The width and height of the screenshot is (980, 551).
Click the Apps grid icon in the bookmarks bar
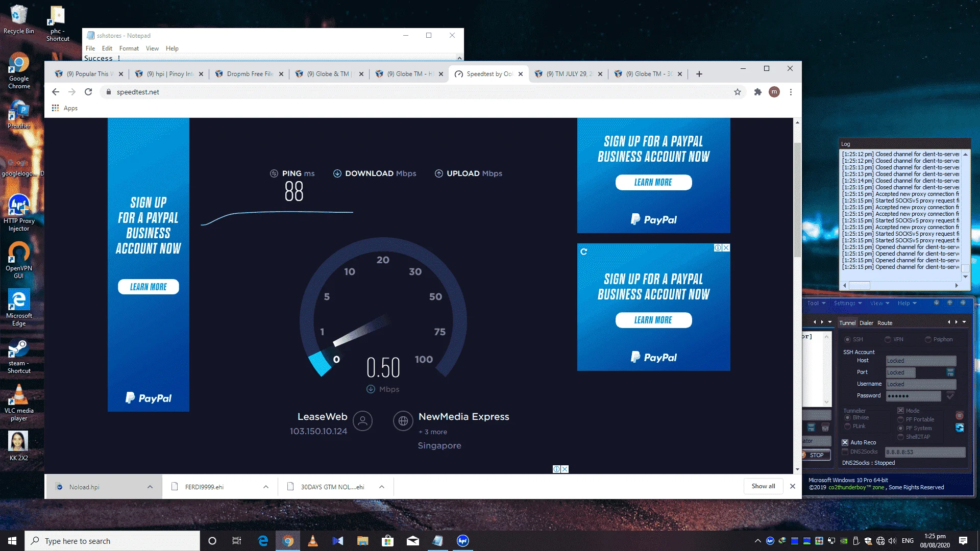(55, 108)
